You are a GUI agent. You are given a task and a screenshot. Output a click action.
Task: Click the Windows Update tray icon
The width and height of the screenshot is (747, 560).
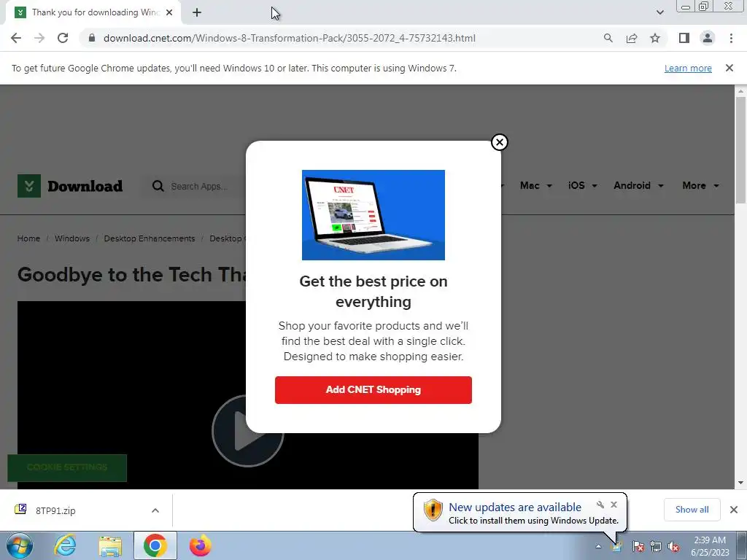point(617,546)
